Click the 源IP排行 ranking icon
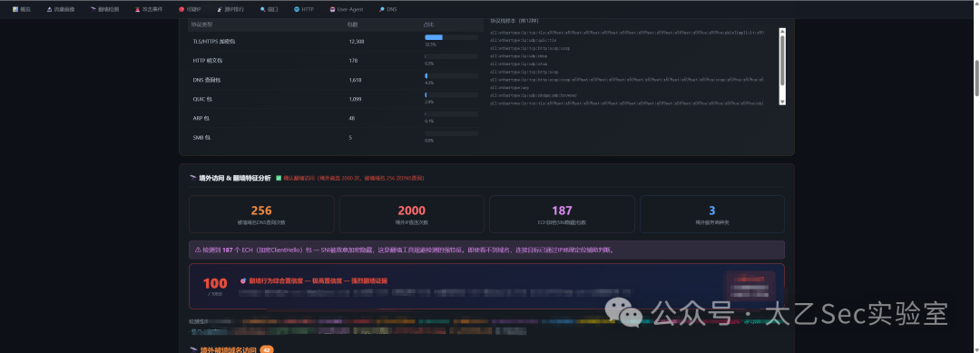This screenshot has width=980, height=353. click(220, 9)
